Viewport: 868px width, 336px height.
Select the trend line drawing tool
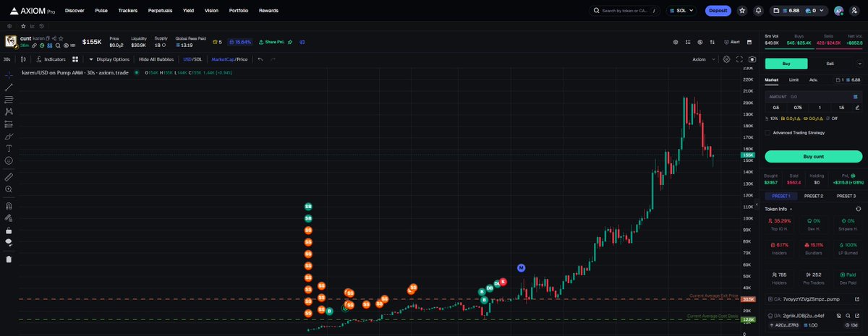pyautogui.click(x=9, y=87)
